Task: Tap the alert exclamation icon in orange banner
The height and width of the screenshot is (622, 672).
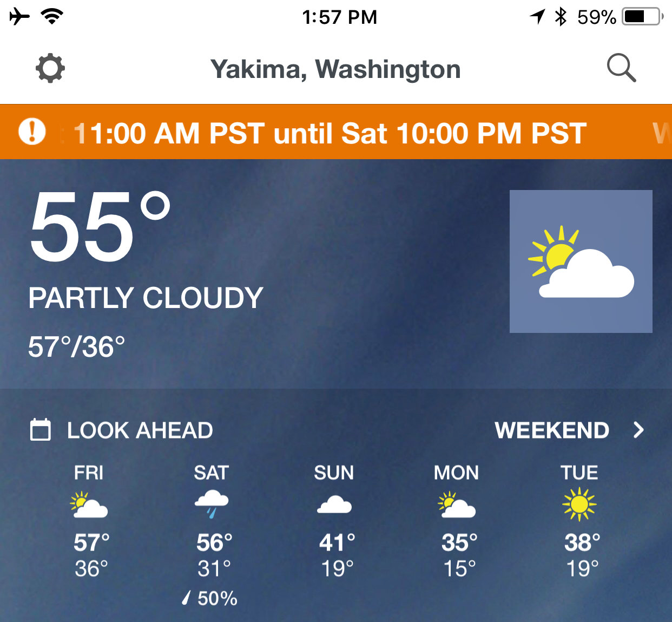Action: (32, 132)
